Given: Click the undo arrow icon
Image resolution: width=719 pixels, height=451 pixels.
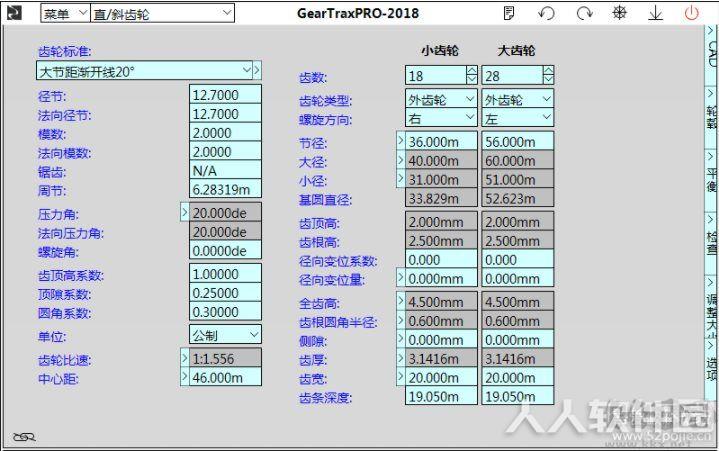Looking at the screenshot, I should click(546, 13).
